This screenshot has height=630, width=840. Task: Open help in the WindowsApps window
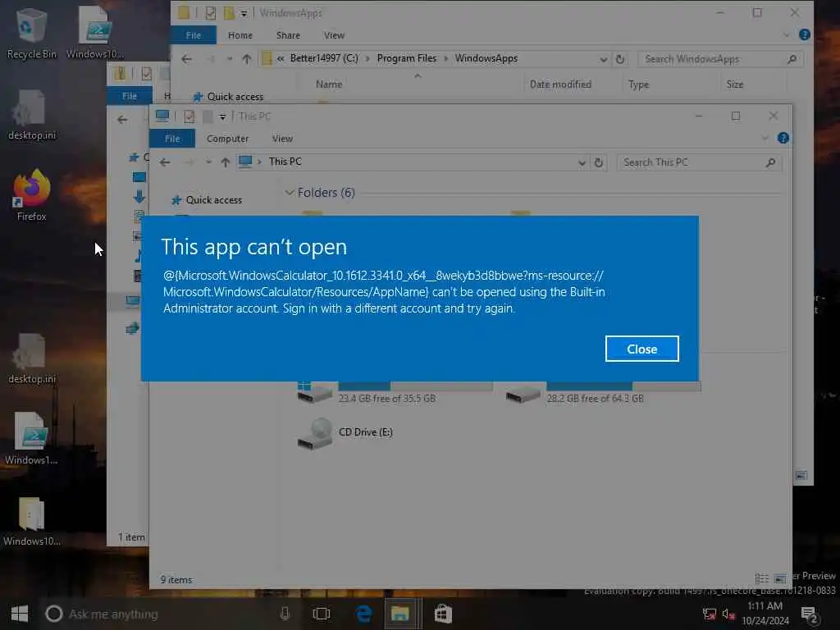pos(804,34)
